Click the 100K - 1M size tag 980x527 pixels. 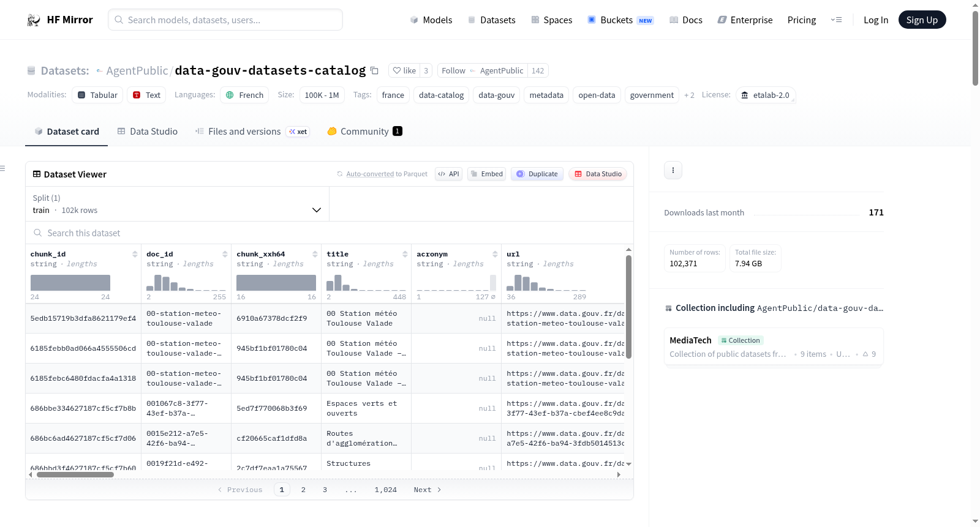(x=322, y=95)
